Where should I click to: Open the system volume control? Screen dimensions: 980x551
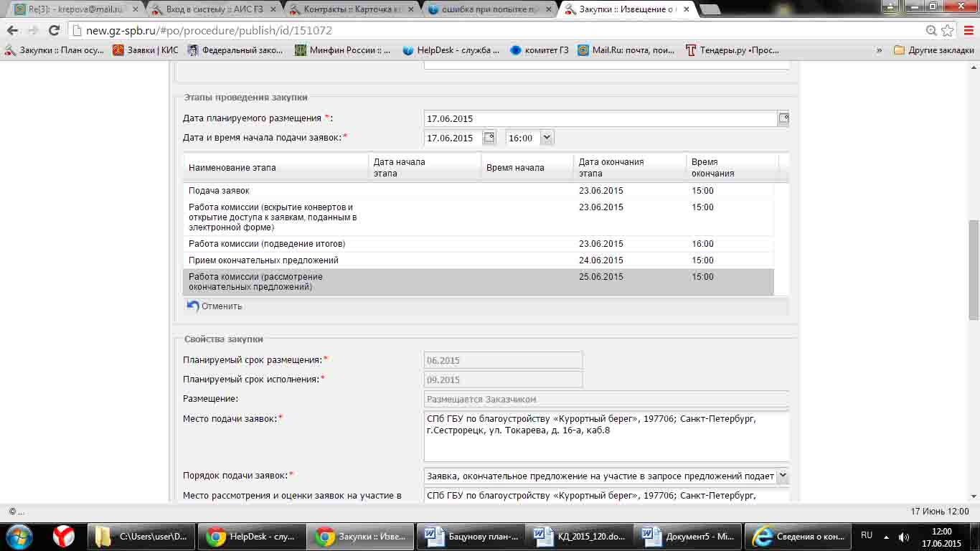tap(904, 537)
